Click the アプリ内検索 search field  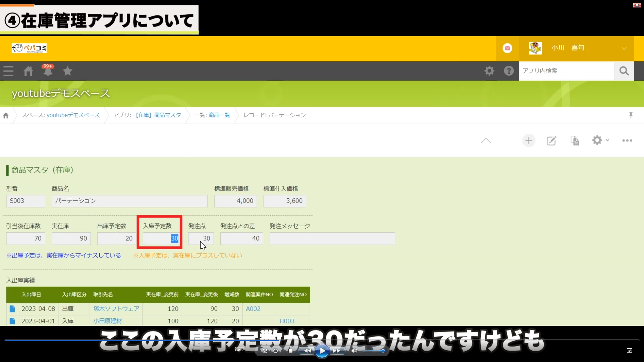click(x=566, y=71)
